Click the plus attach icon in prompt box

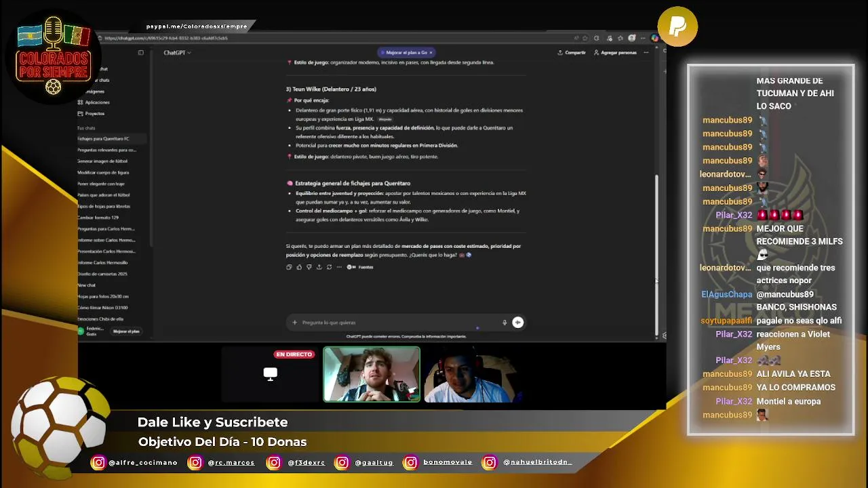(x=294, y=323)
